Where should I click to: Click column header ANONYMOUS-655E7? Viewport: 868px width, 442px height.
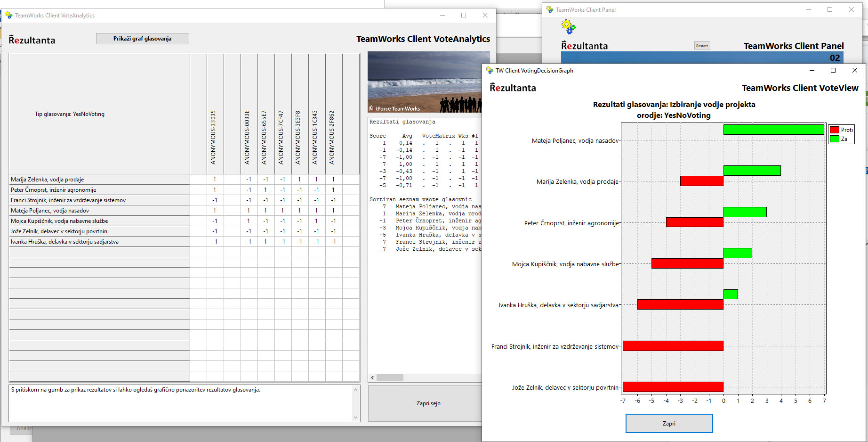tap(265, 114)
